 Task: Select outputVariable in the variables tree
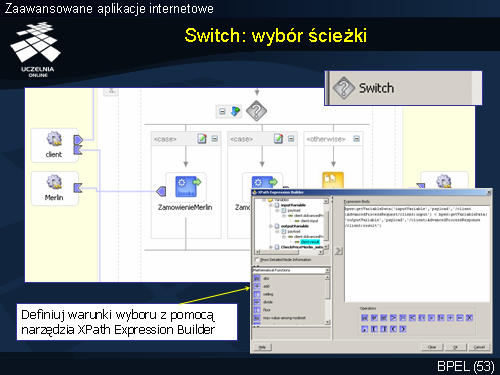pos(295,226)
